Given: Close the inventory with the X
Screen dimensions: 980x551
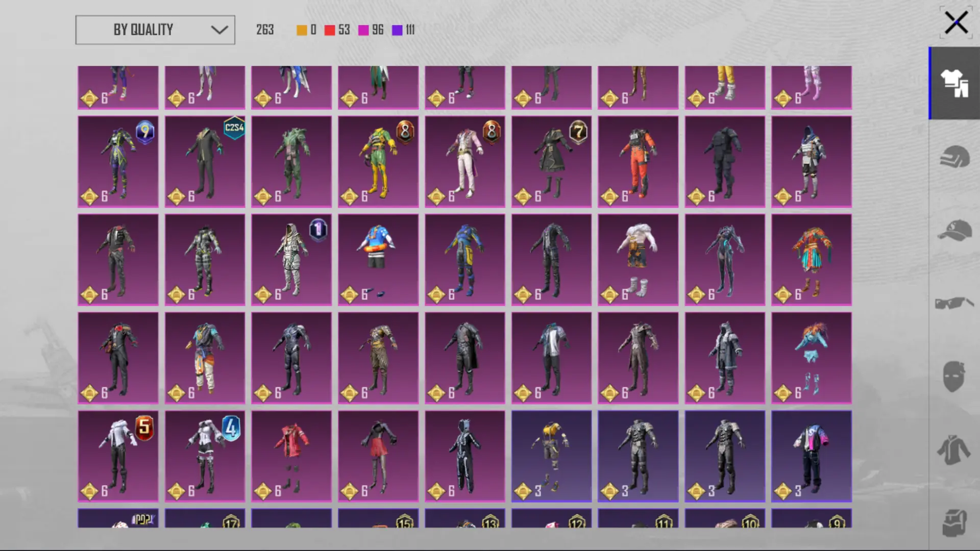Looking at the screenshot, I should (956, 23).
